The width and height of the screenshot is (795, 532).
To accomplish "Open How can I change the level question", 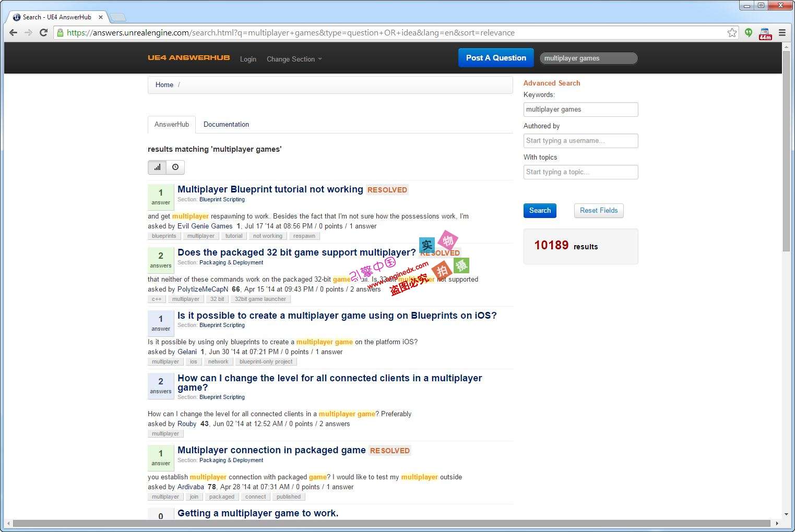I will point(329,383).
